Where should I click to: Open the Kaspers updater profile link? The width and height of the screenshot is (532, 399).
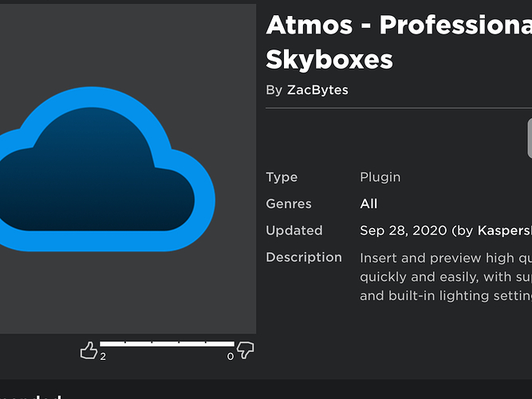pyautogui.click(x=504, y=231)
